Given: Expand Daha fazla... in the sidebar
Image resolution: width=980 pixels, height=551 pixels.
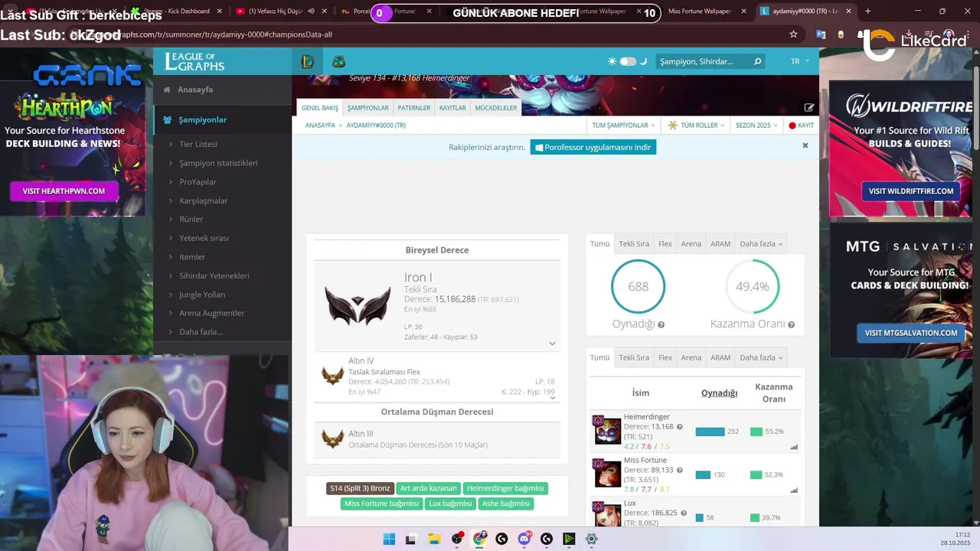Looking at the screenshot, I should tap(201, 332).
